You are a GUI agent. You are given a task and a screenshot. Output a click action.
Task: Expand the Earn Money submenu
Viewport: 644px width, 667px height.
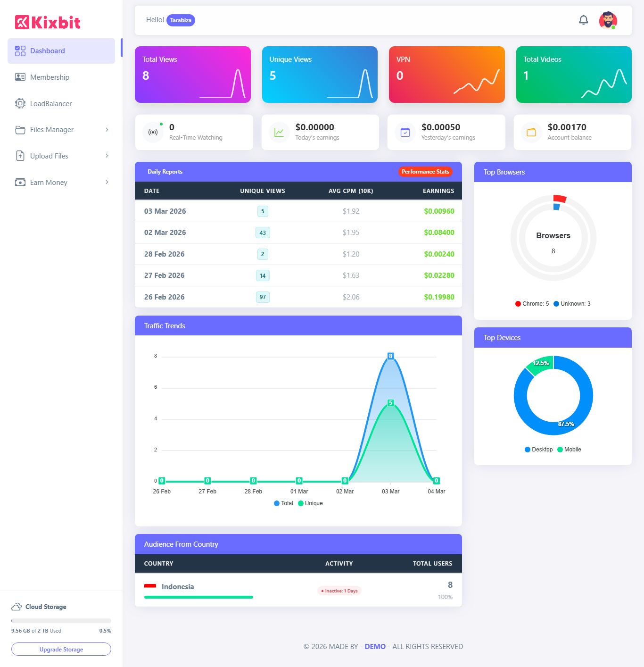click(x=61, y=183)
